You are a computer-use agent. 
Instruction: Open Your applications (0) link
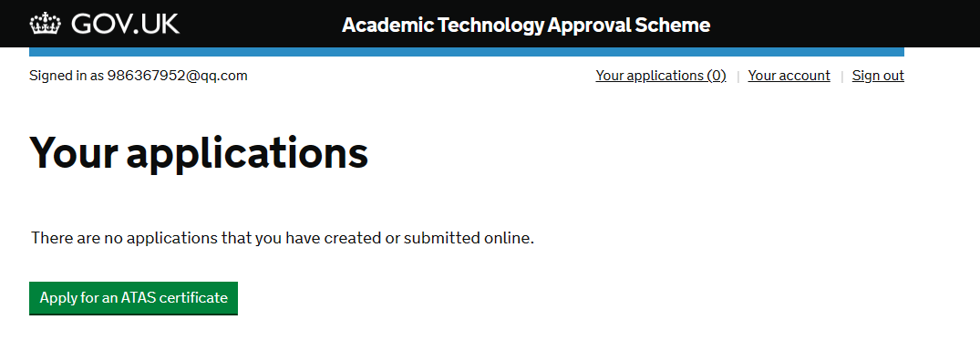pos(661,76)
